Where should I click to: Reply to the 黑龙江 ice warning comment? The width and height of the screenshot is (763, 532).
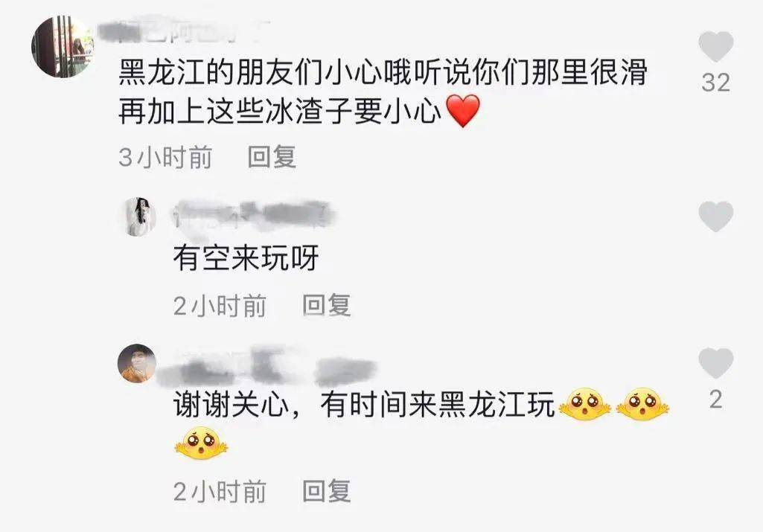tap(272, 157)
